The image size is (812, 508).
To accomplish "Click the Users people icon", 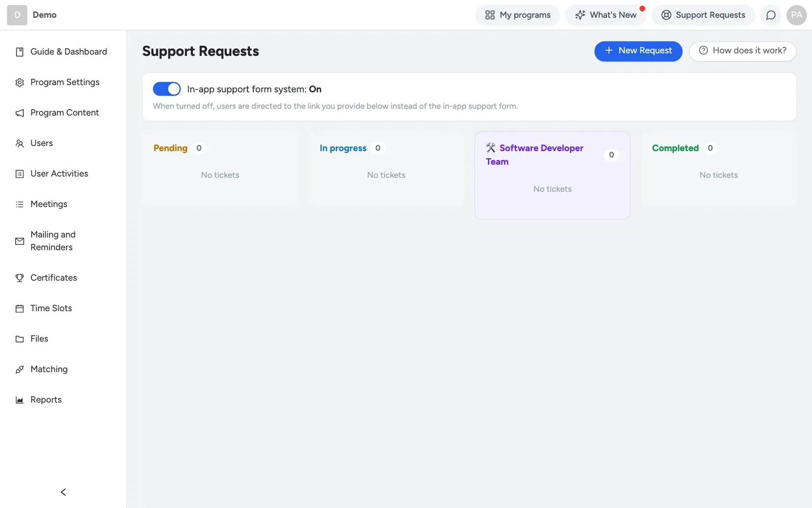I will point(20,143).
